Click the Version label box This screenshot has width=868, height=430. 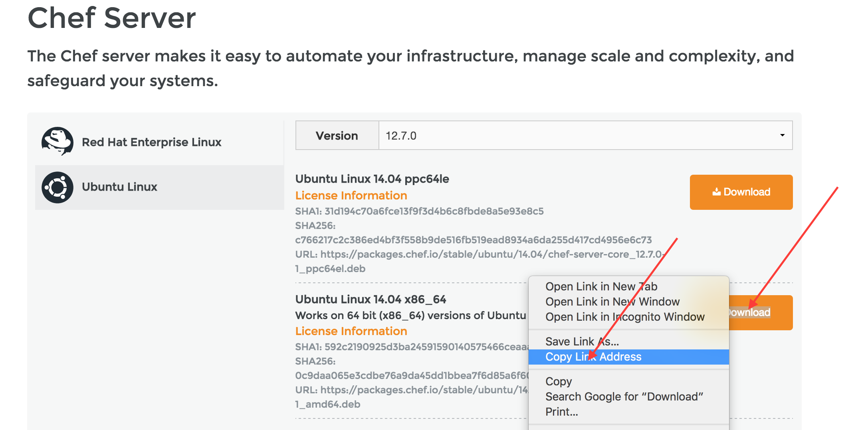pos(337,136)
